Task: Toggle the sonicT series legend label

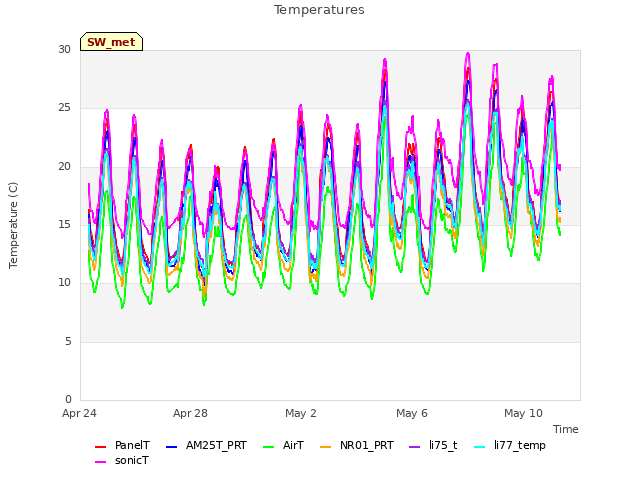Action: [132, 460]
